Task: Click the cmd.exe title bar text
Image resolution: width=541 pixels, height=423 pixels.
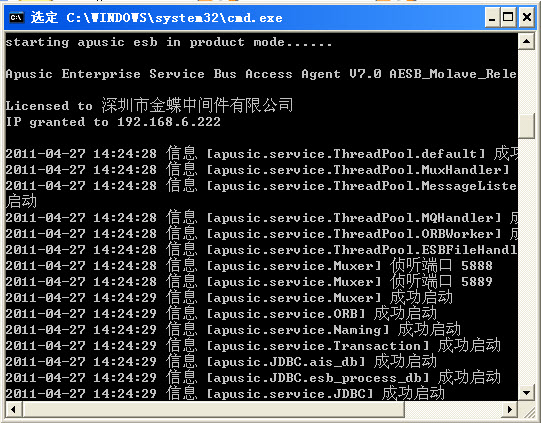Action: (157, 17)
